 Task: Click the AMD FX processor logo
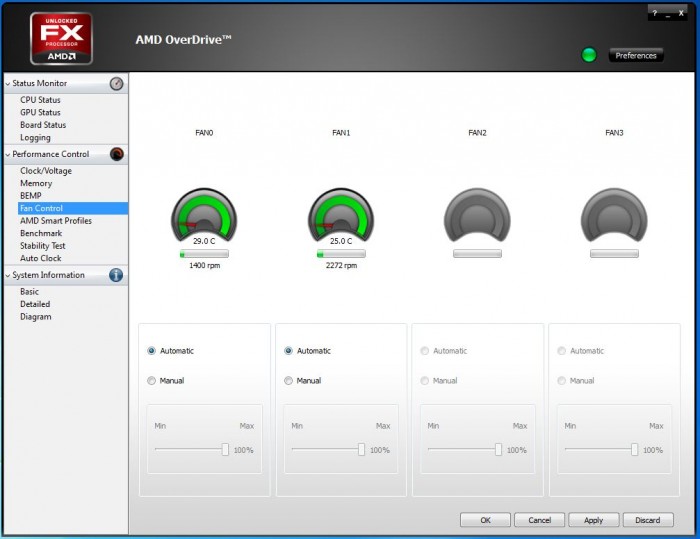click(x=61, y=38)
